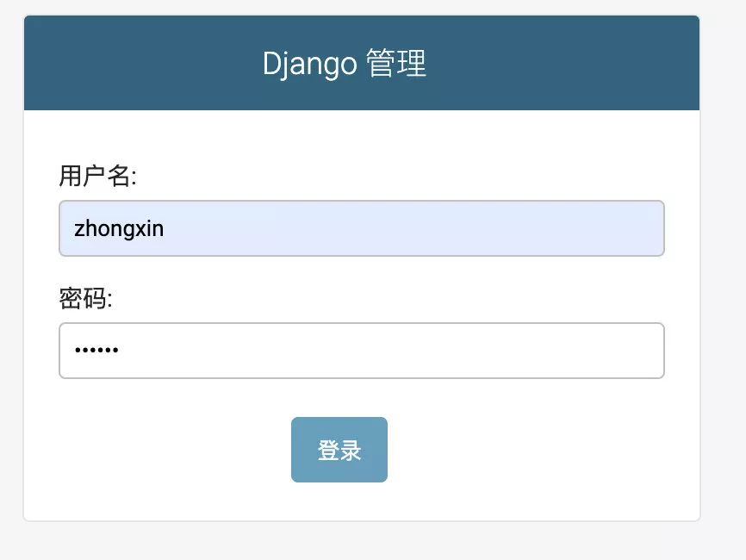Focus the 密码 password input field
Viewport: 746px width, 560px height.
(361, 351)
